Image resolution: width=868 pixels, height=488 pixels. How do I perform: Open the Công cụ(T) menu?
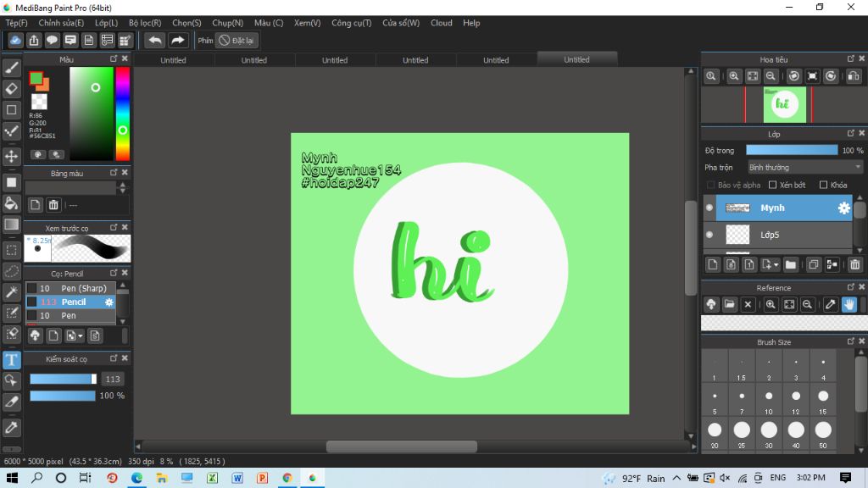coord(351,23)
